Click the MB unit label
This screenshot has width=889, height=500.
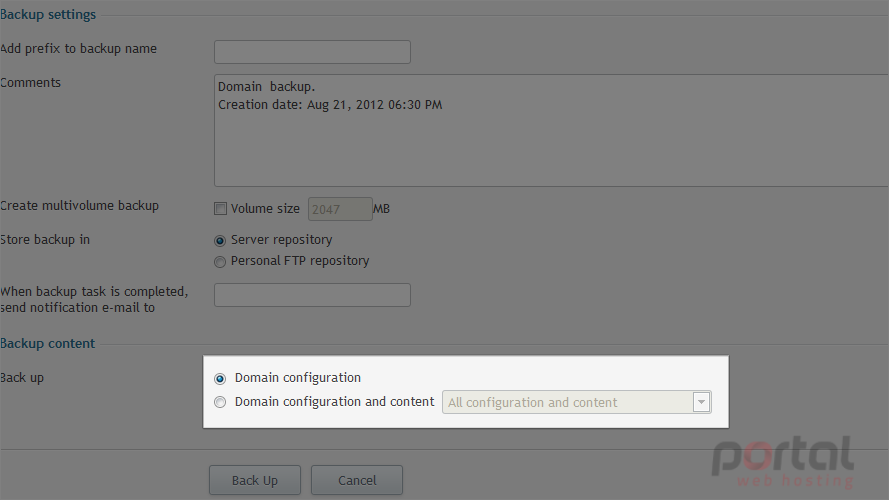(382, 209)
